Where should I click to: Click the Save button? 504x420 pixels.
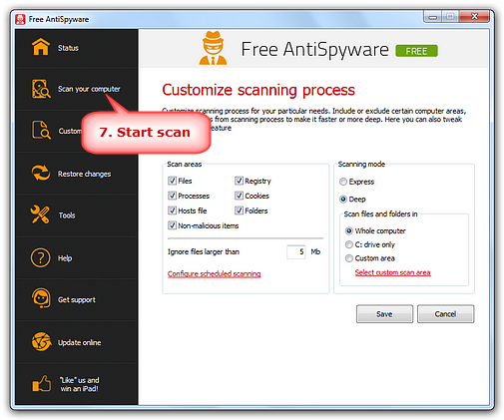(384, 314)
